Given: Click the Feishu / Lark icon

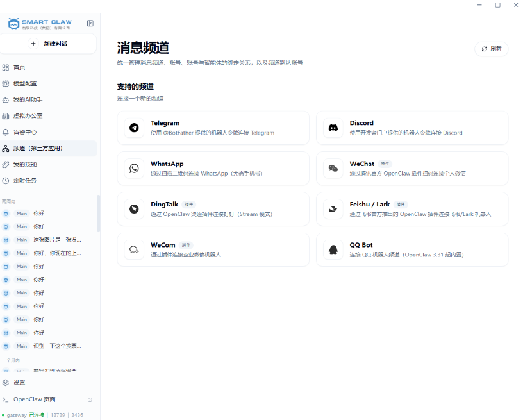Looking at the screenshot, I should [333, 208].
